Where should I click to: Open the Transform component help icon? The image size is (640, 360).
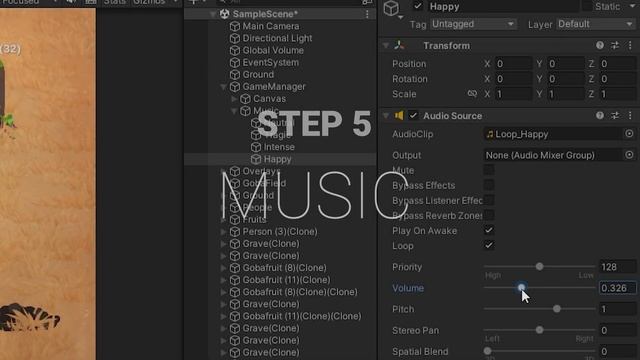coord(600,45)
